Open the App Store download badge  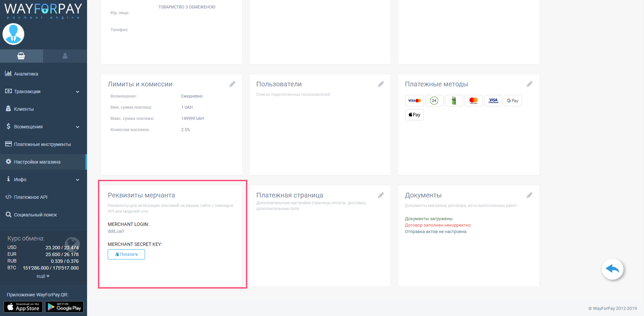pyautogui.click(x=23, y=307)
